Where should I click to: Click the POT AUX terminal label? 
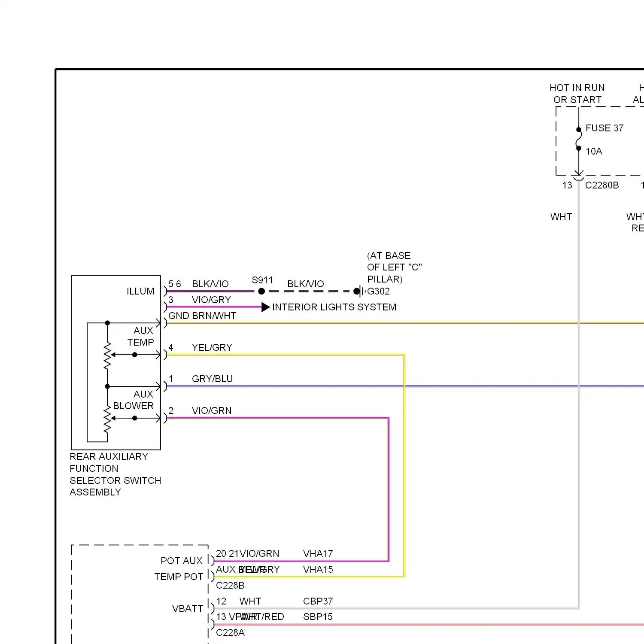coord(182,561)
